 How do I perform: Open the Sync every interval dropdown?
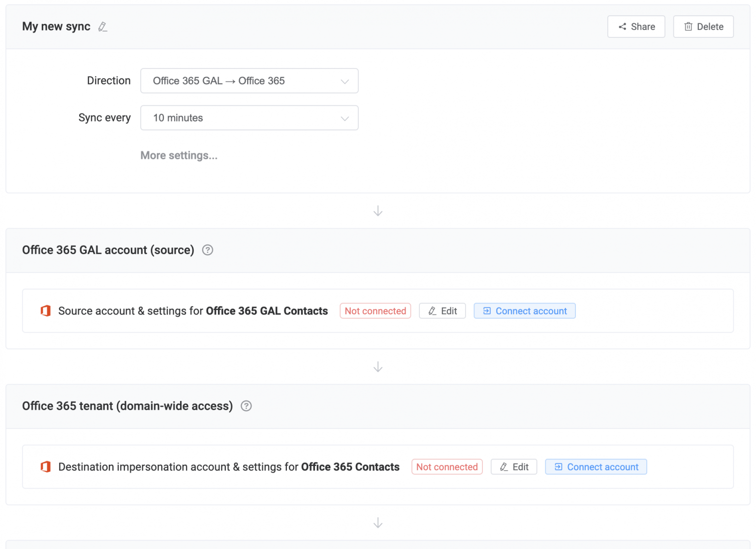tap(249, 118)
